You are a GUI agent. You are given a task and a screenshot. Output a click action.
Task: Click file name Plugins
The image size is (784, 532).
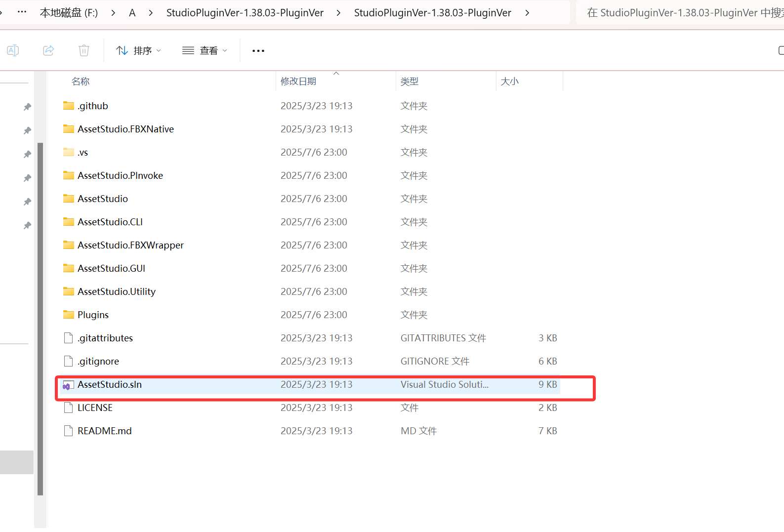tap(93, 315)
